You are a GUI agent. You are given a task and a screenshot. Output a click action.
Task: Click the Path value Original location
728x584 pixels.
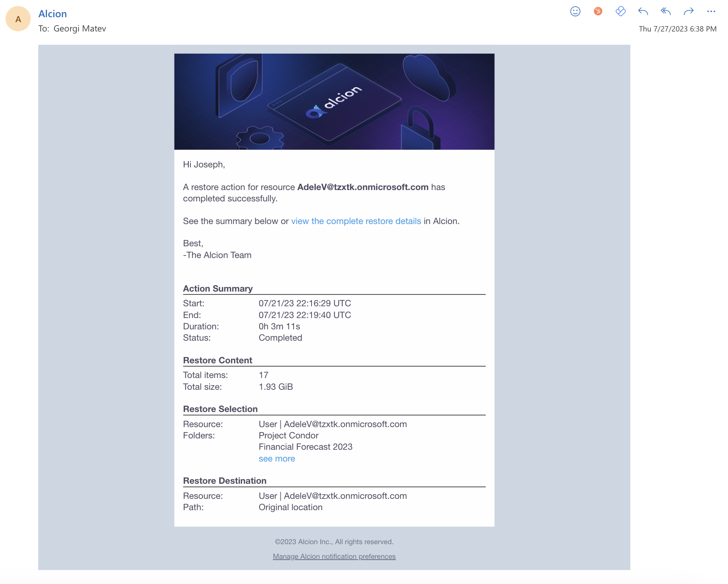pos(291,507)
